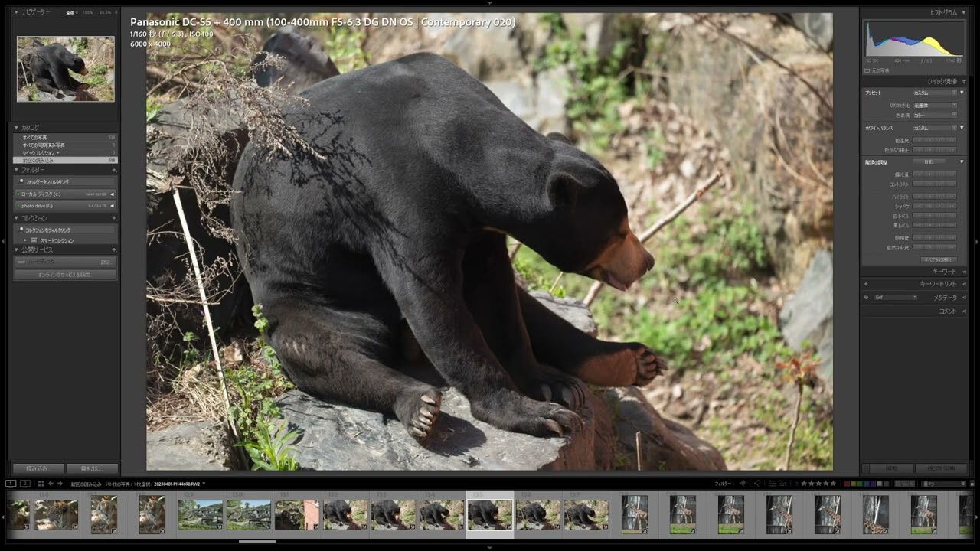Add folder with フォルダー panel plus icon

114,170
